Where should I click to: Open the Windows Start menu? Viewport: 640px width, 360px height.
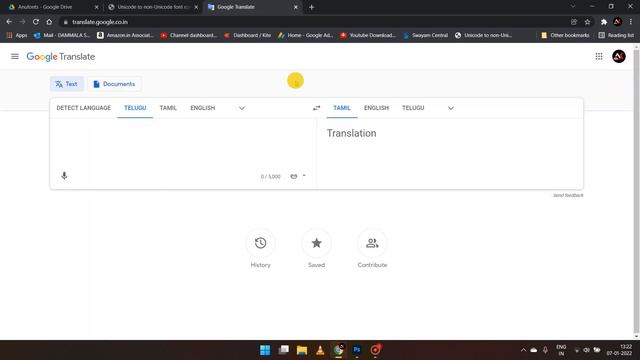click(x=265, y=350)
